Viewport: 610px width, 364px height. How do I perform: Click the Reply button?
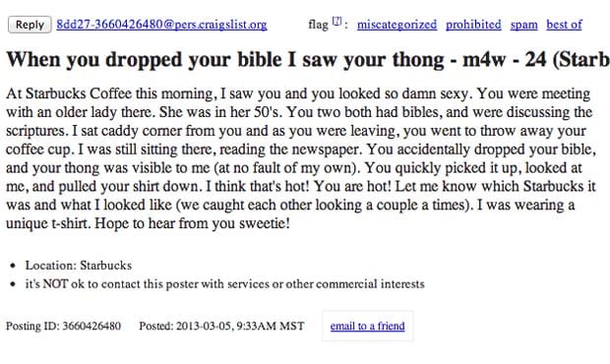point(30,25)
